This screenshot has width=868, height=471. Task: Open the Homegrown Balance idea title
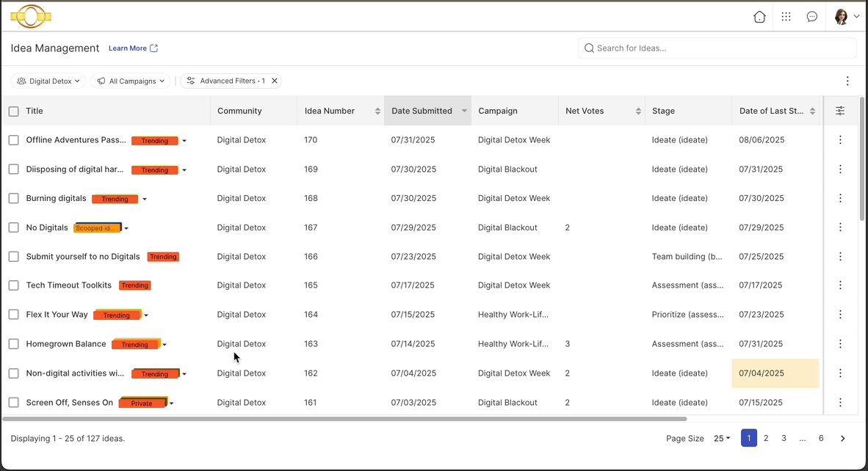pyautogui.click(x=66, y=344)
